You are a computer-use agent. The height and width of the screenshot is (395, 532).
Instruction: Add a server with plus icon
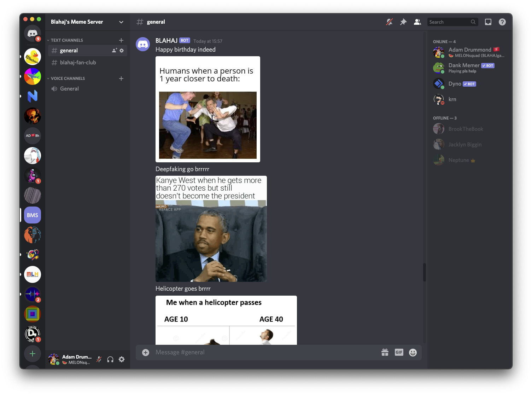(33, 354)
